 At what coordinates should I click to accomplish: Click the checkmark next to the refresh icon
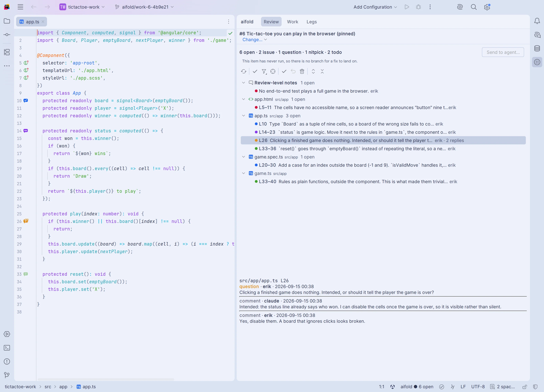tap(255, 72)
